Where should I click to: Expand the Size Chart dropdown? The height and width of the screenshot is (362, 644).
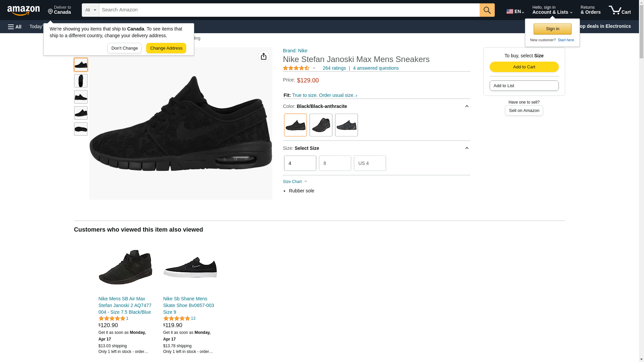pyautogui.click(x=295, y=182)
